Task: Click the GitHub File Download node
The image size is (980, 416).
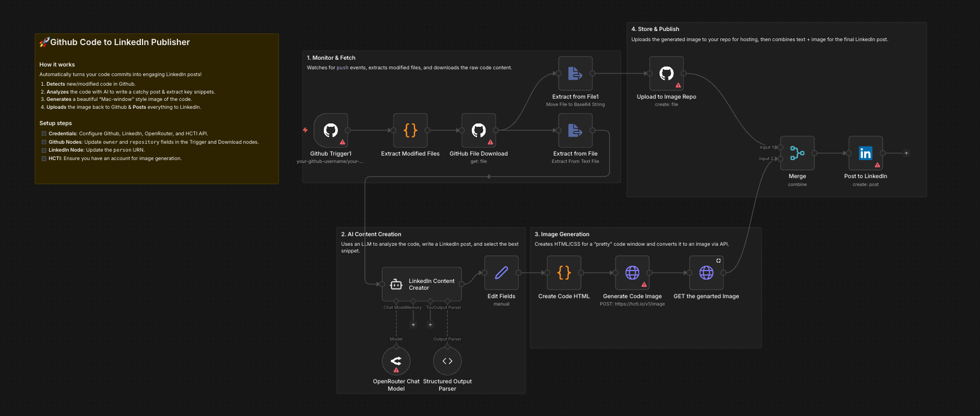Action: coord(478,130)
